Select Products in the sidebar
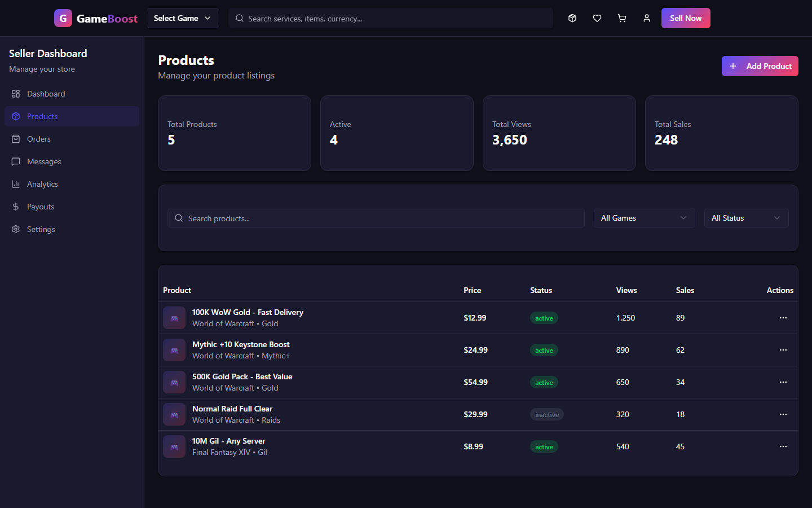The width and height of the screenshot is (812, 508). pos(72,116)
